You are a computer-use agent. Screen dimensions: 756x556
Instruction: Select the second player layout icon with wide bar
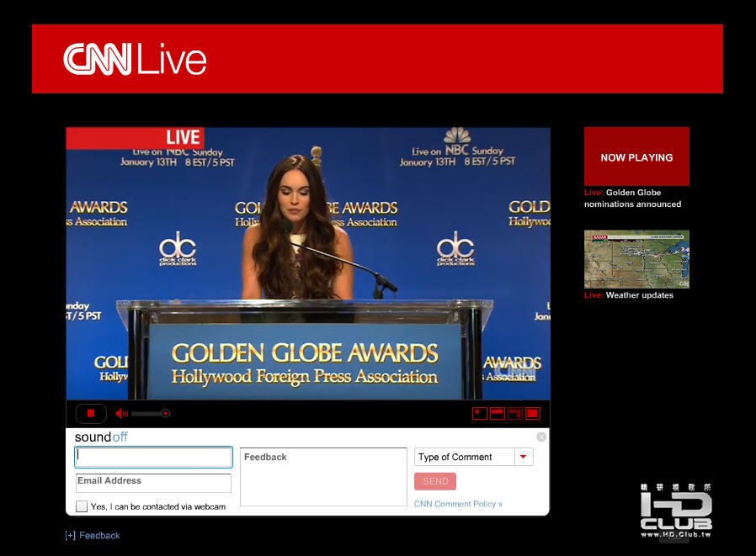[x=497, y=413]
